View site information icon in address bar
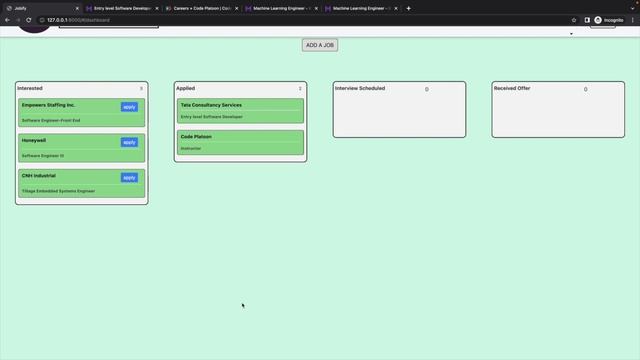Screen dimensions: 640x360 42,20
